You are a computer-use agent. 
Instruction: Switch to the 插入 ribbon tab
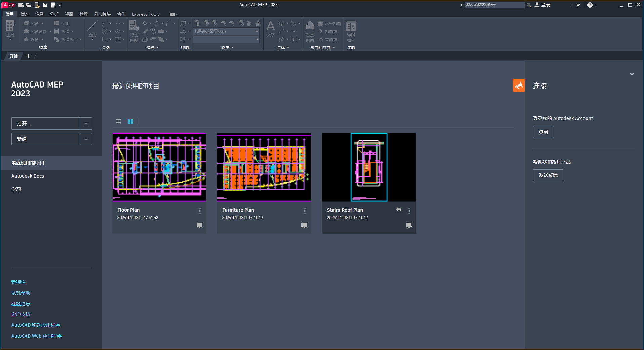(24, 14)
